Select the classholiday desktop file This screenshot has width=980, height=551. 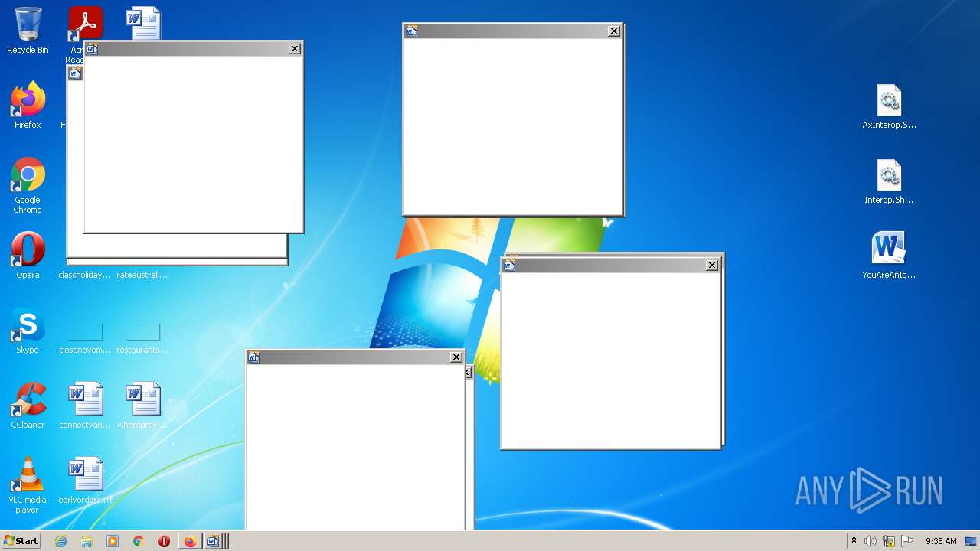click(x=85, y=274)
